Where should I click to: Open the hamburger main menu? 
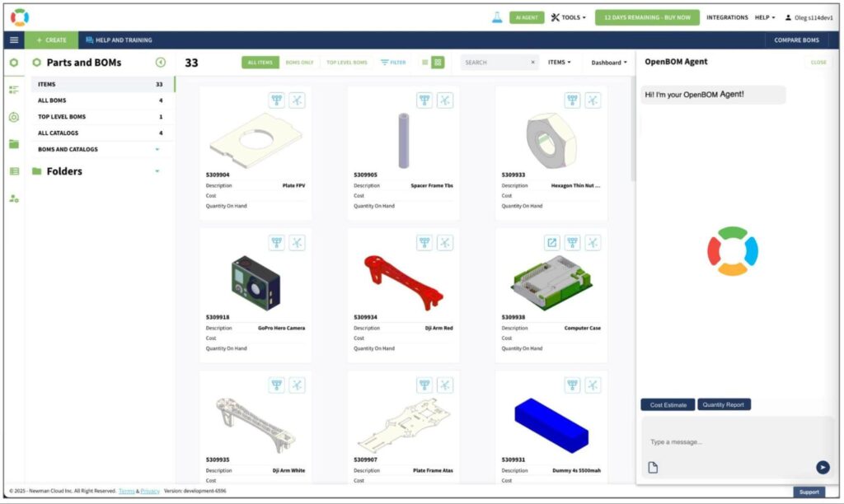pos(14,40)
